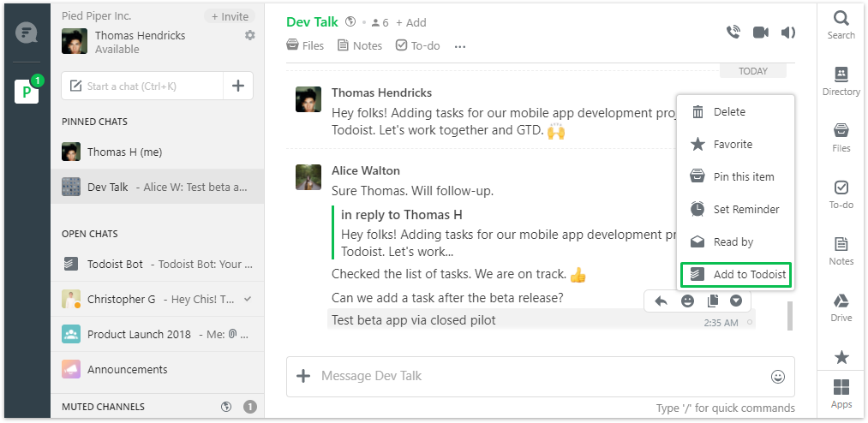Select Delete from the context menu

[x=736, y=111]
